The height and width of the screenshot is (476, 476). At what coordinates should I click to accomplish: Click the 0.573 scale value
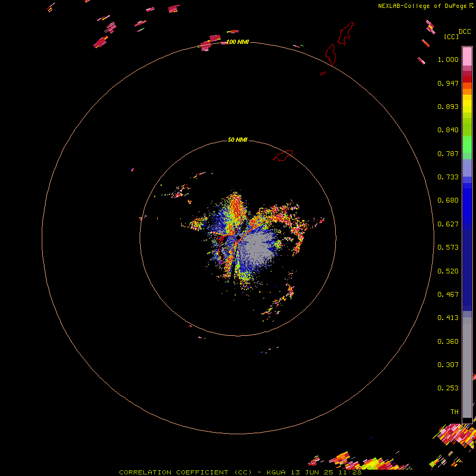pos(448,248)
